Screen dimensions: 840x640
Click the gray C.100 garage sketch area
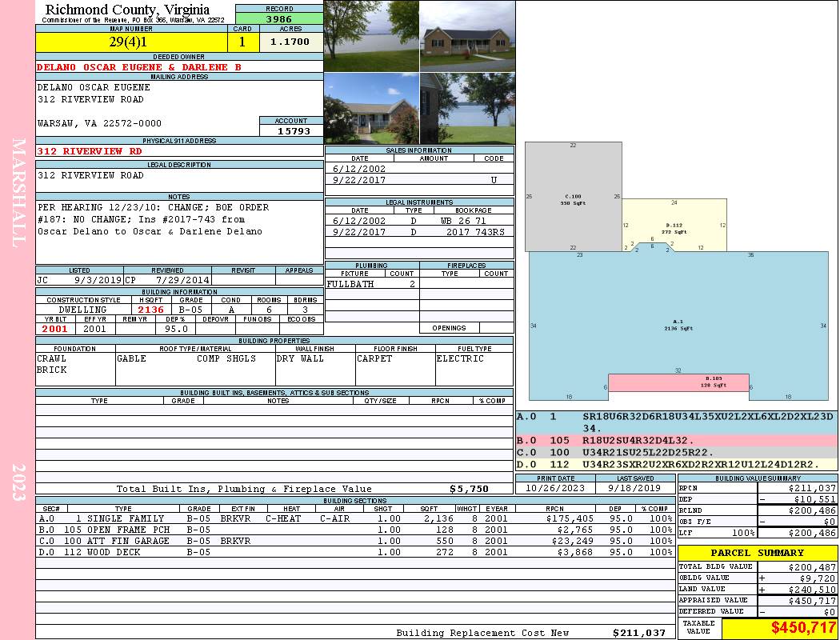click(x=573, y=198)
